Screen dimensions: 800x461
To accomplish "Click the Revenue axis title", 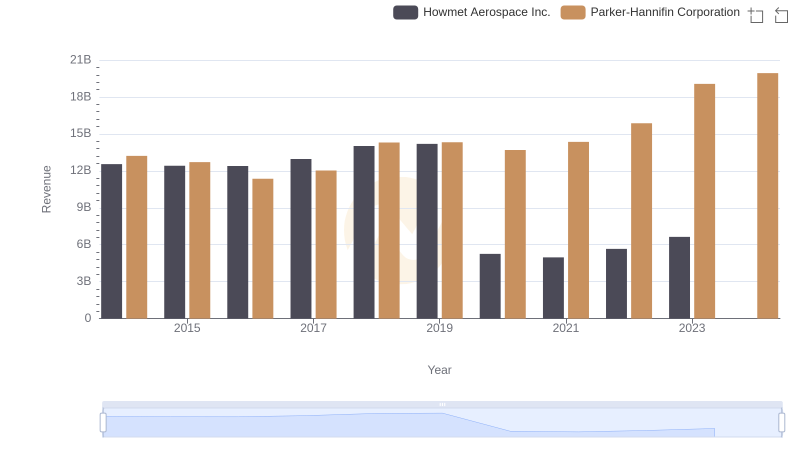I will click(46, 189).
